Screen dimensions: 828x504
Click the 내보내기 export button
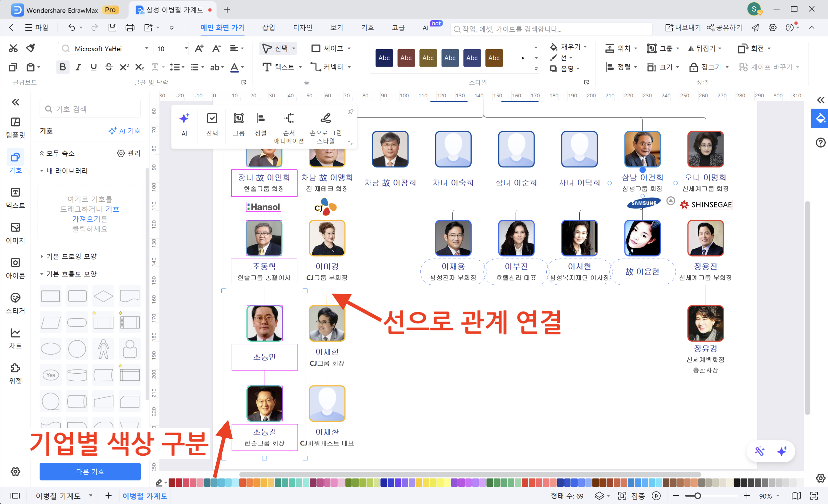click(683, 28)
